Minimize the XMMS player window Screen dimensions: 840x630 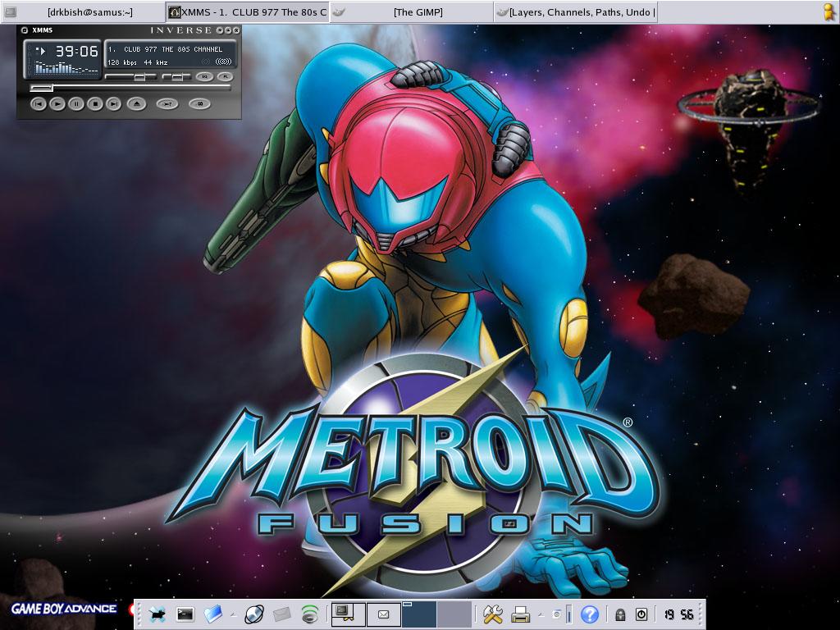point(220,30)
